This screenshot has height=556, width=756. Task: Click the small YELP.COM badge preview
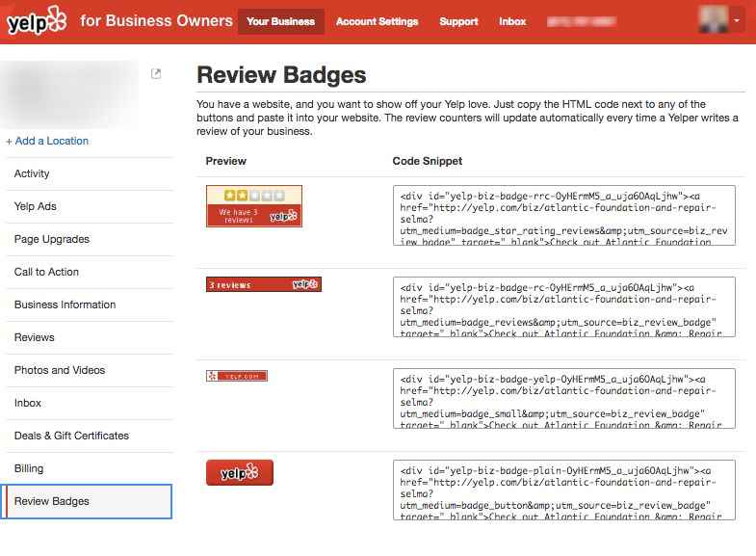(x=237, y=376)
